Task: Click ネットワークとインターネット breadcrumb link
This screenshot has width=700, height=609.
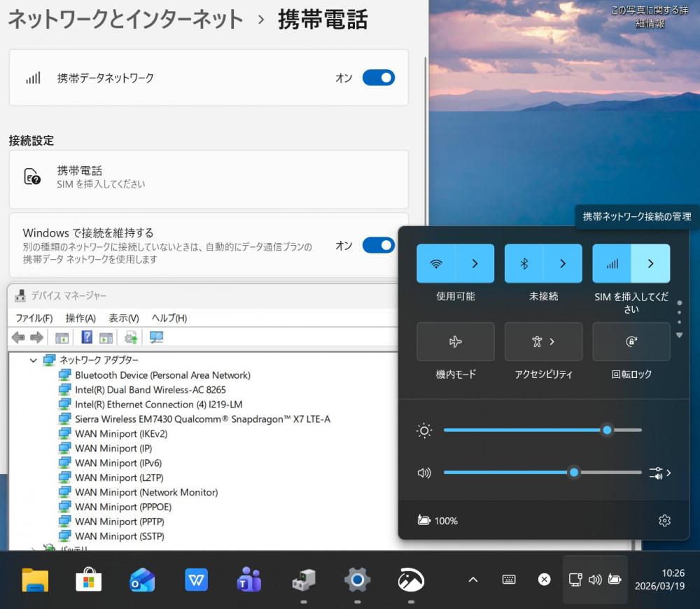Action: click(125, 20)
